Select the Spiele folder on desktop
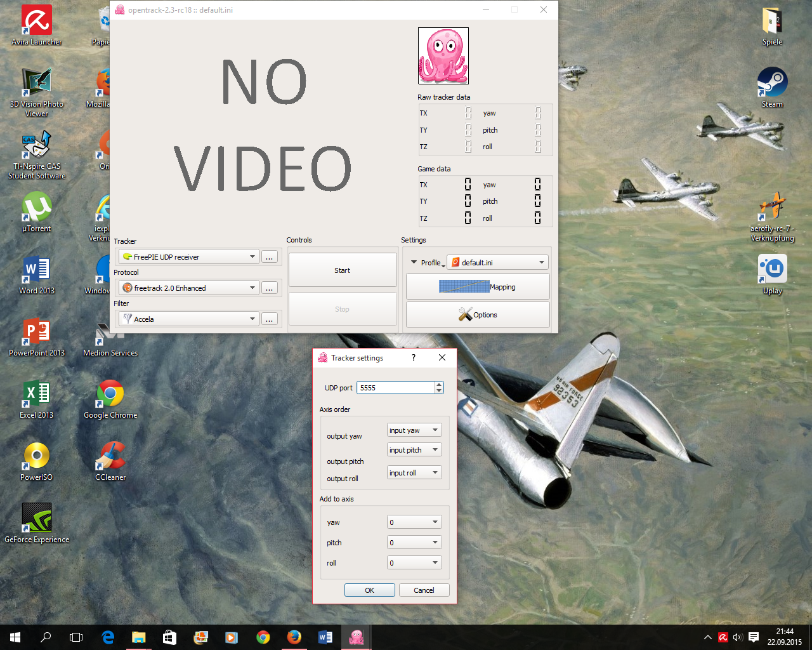The width and height of the screenshot is (812, 650). (x=772, y=25)
